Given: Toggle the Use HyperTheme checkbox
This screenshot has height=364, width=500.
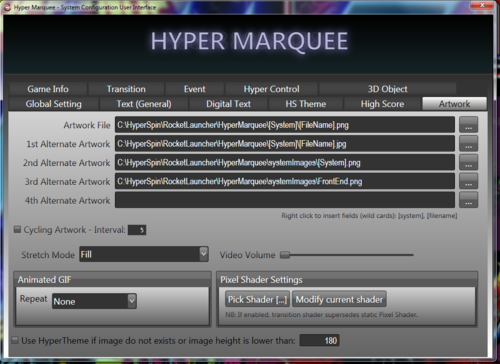Looking at the screenshot, I should click(x=15, y=340).
